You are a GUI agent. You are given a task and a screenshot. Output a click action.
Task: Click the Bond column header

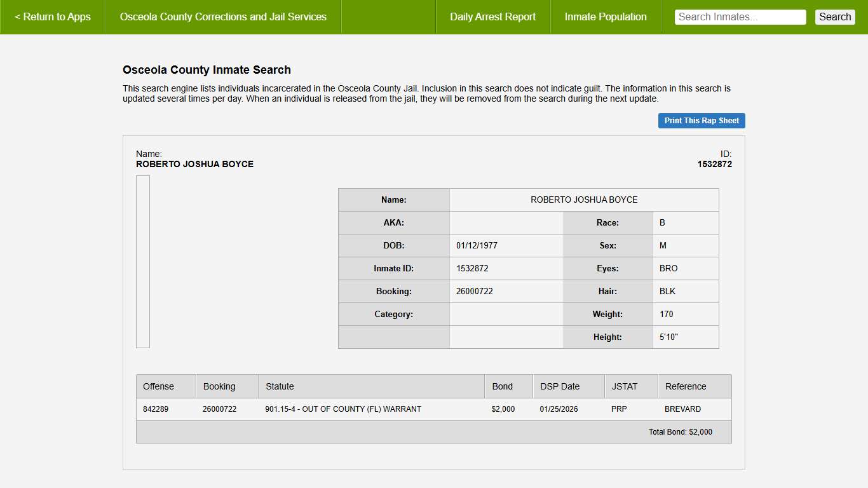pos(502,386)
